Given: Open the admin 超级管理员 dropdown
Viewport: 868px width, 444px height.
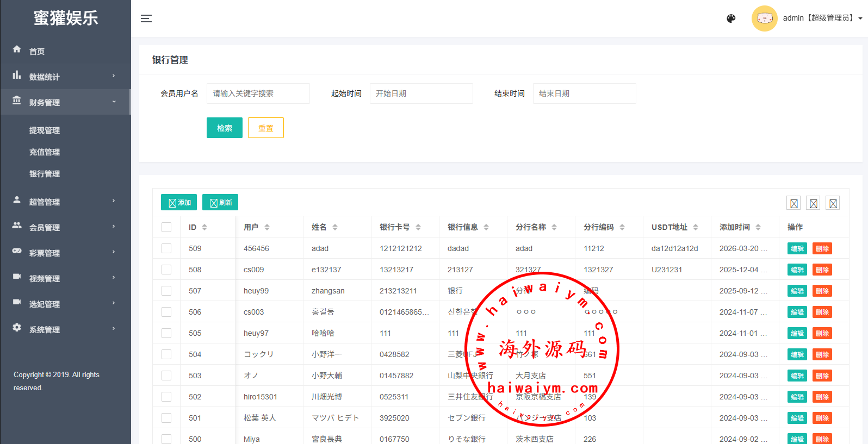Looking at the screenshot, I should 822,18.
